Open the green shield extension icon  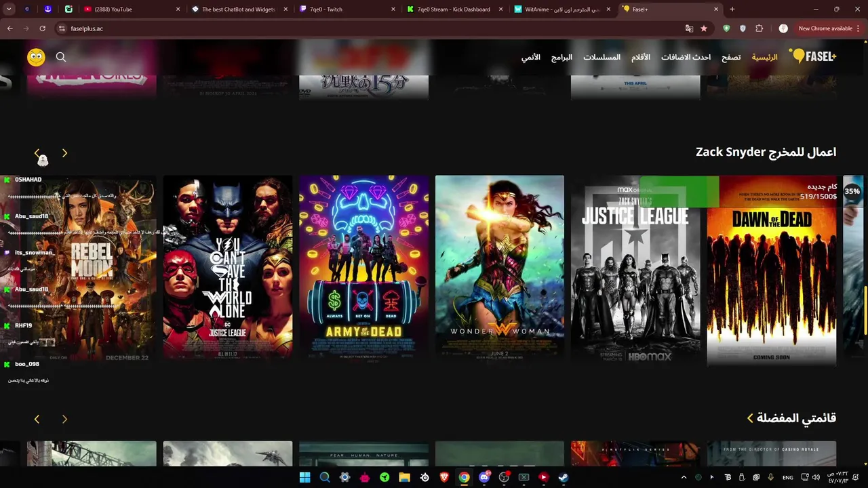pos(727,28)
